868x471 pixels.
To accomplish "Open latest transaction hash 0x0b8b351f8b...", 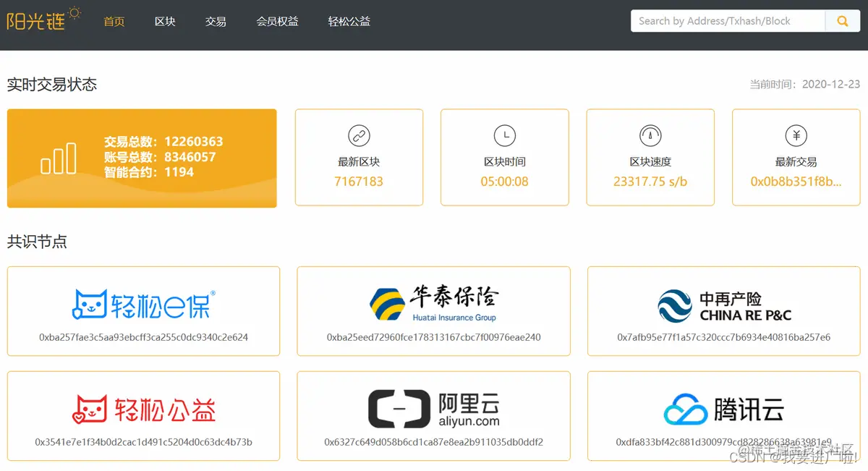I will 796,182.
